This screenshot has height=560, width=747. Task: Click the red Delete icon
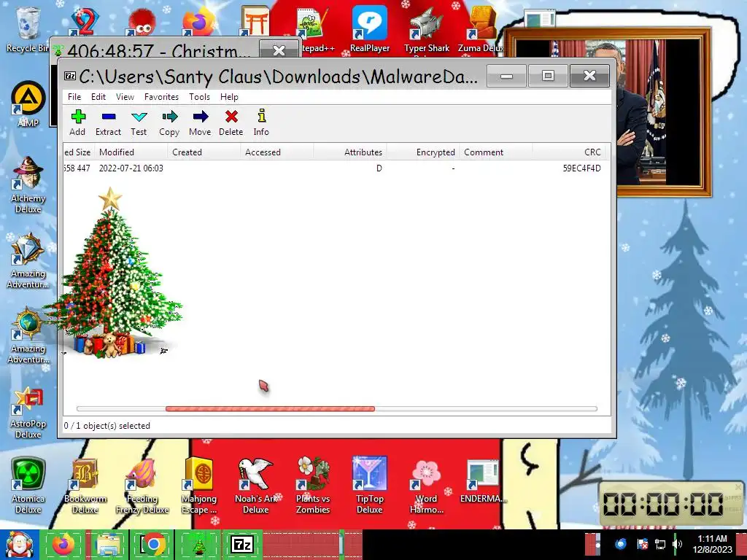[231, 117]
